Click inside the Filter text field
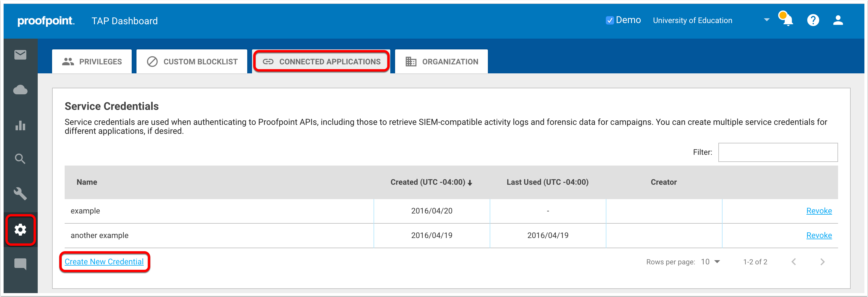The height and width of the screenshot is (297, 868). coord(778,152)
